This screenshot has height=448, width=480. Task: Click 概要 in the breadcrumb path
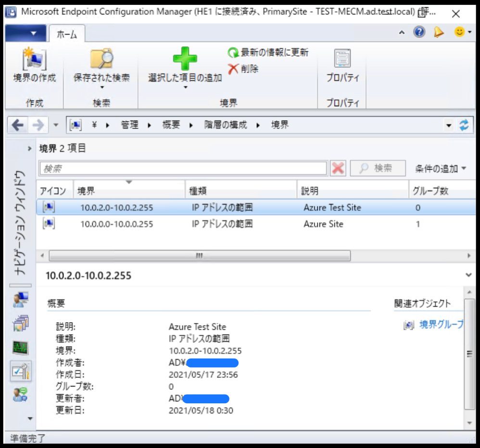point(171,125)
